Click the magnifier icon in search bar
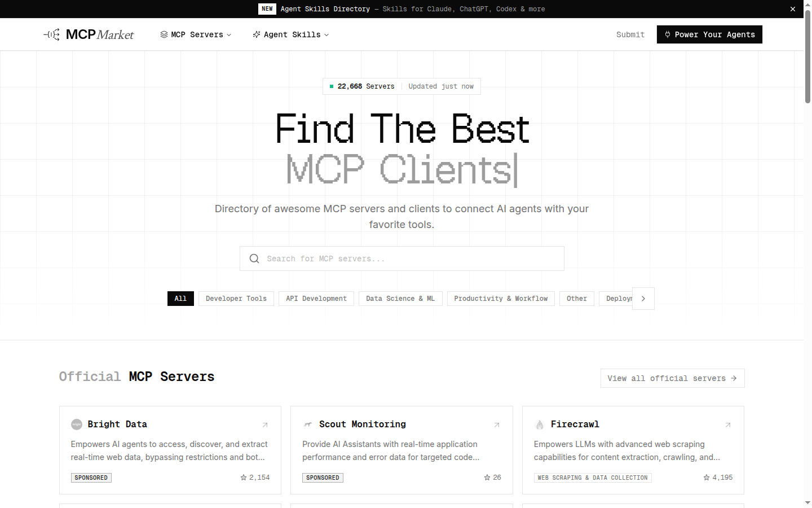Image resolution: width=812 pixels, height=508 pixels. 254,259
